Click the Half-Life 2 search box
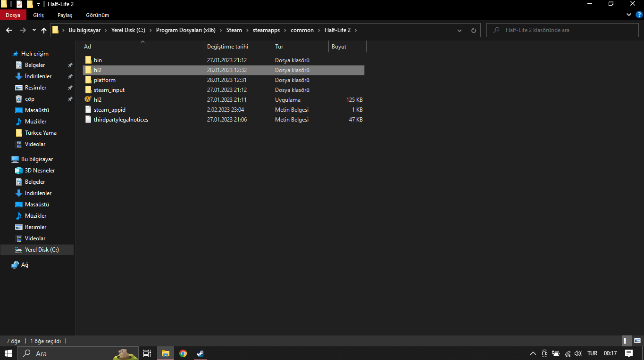This screenshot has width=644, height=360. pyautogui.click(x=563, y=30)
